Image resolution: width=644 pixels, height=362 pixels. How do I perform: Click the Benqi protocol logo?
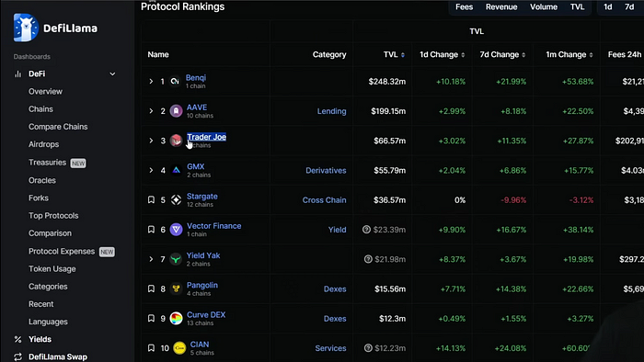[176, 81]
